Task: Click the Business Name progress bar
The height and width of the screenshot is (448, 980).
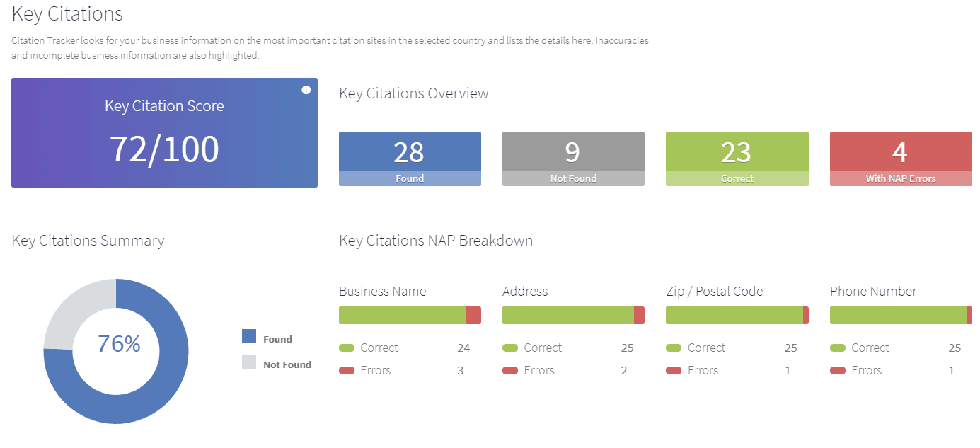Action: click(x=410, y=316)
